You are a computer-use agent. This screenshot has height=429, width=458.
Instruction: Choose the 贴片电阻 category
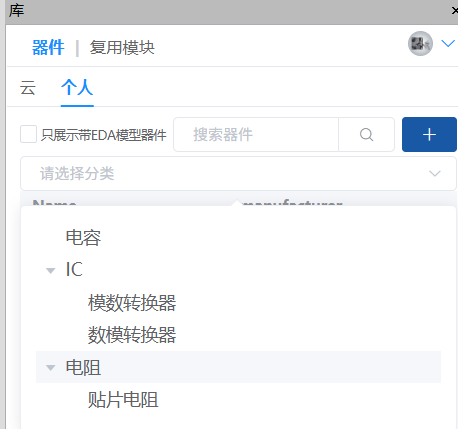(123, 400)
